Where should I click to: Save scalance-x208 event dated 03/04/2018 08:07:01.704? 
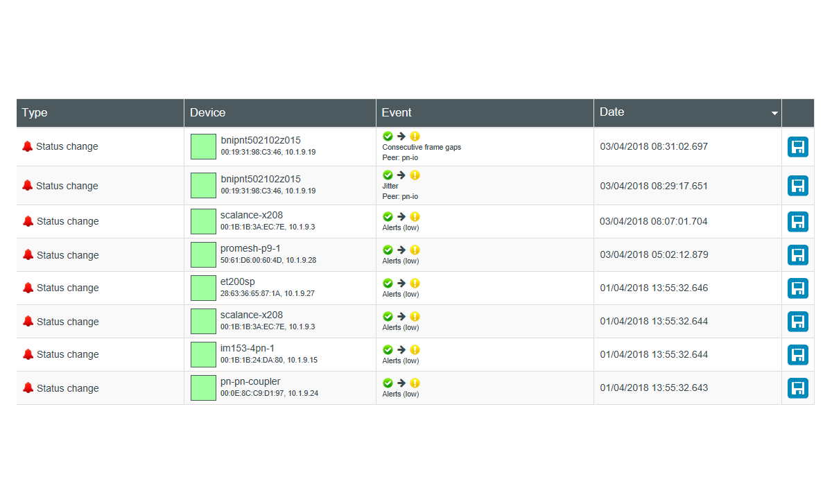(798, 222)
